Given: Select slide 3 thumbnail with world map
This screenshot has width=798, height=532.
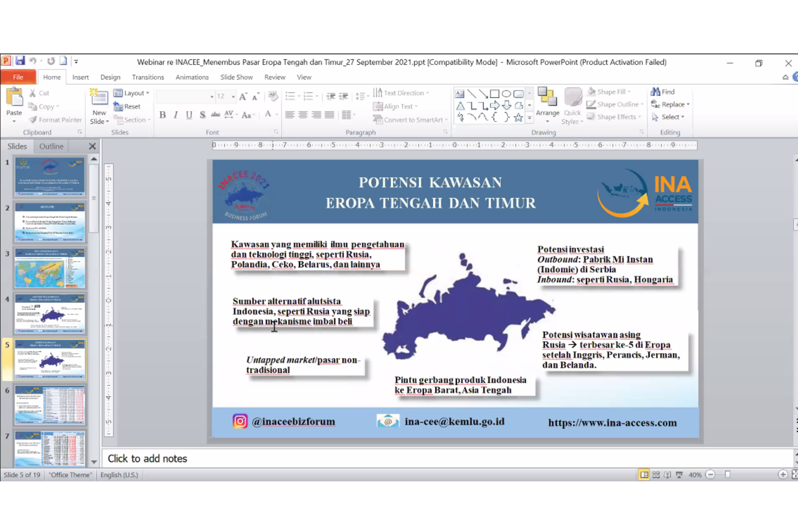Looking at the screenshot, I should click(49, 269).
